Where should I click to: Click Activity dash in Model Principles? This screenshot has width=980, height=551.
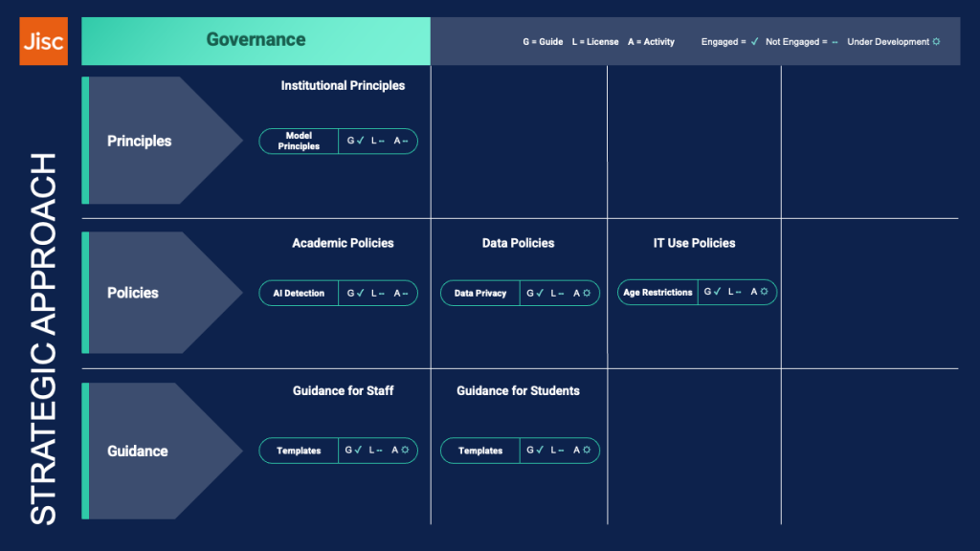tap(405, 142)
